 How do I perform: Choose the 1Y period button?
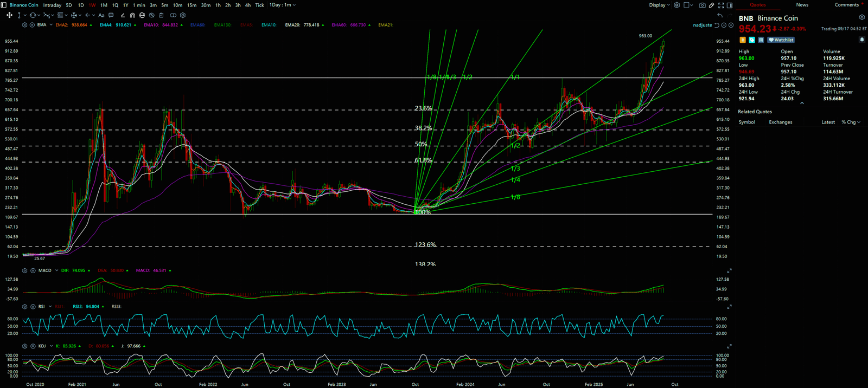coord(125,5)
